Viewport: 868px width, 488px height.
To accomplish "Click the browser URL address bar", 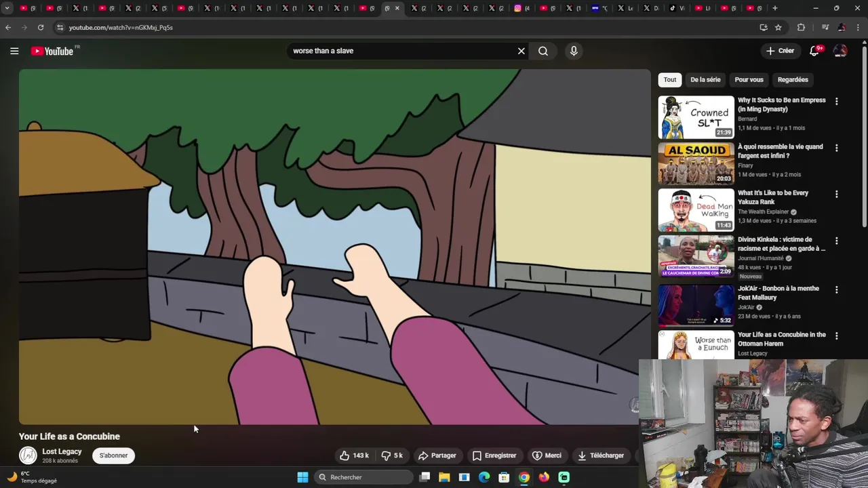I will [407, 27].
